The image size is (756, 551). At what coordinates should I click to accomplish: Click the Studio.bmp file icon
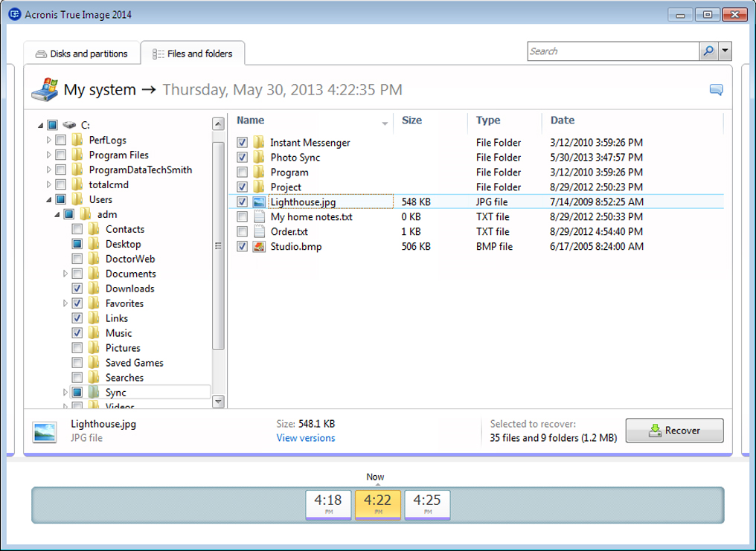click(x=259, y=246)
